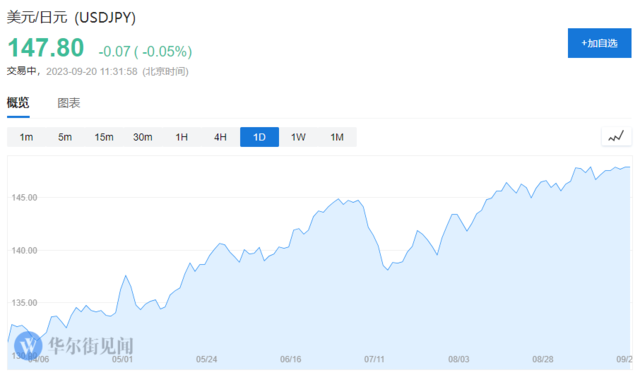Screen dimensions: 640x375
Task: Click the 08/28 date axis label
Action: coord(543,359)
